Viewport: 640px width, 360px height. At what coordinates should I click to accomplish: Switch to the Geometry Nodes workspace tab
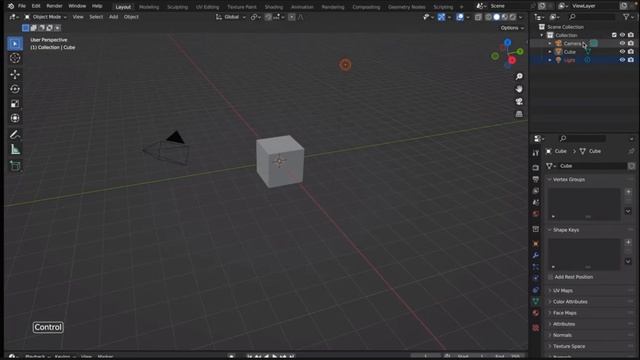pyautogui.click(x=407, y=7)
